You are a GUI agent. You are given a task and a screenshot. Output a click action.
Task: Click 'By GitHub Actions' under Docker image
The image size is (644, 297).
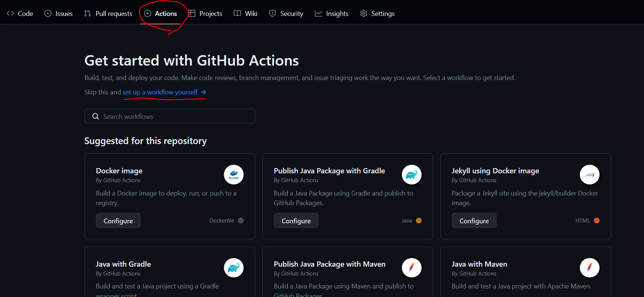click(118, 180)
